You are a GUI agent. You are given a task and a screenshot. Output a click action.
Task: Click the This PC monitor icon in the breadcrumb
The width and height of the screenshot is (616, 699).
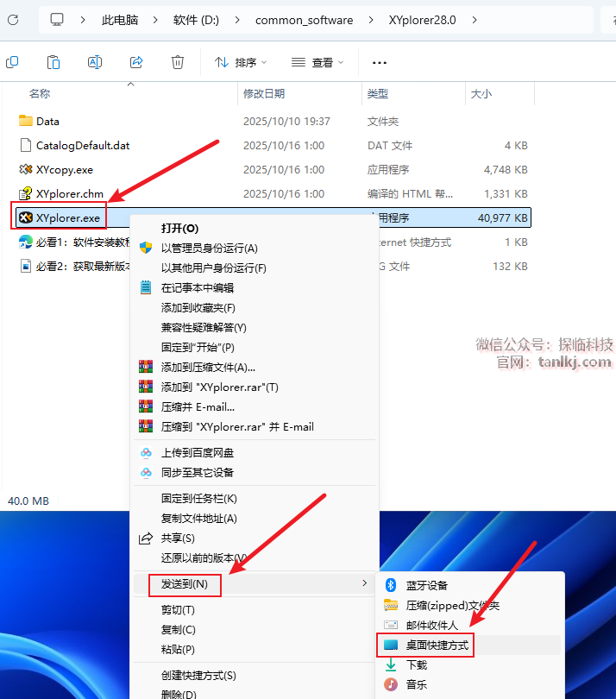click(x=57, y=20)
